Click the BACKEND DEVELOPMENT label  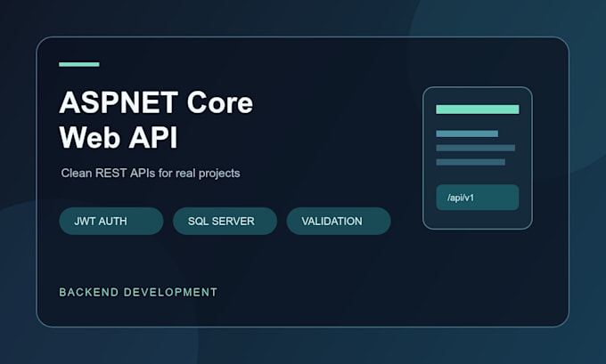click(x=138, y=292)
